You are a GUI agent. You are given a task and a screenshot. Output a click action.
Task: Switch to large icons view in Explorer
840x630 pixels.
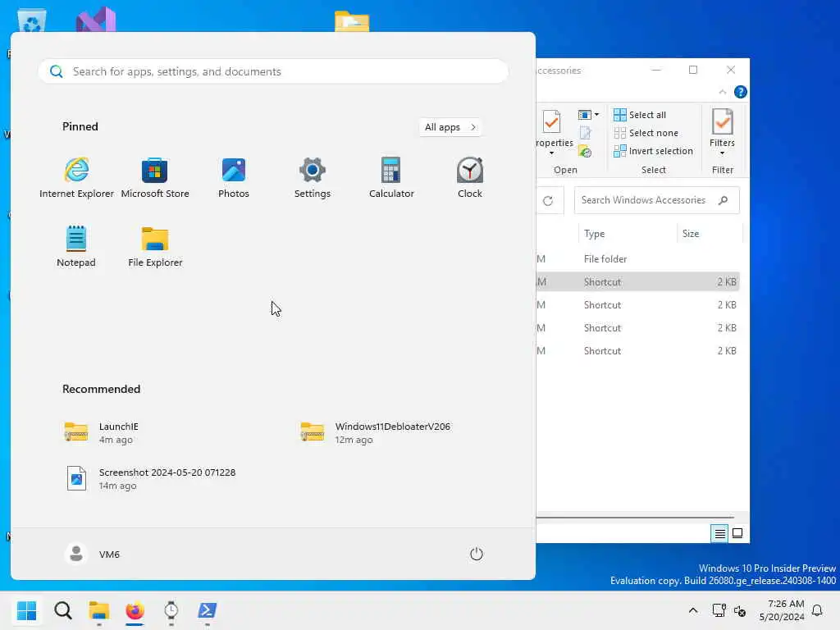737,533
